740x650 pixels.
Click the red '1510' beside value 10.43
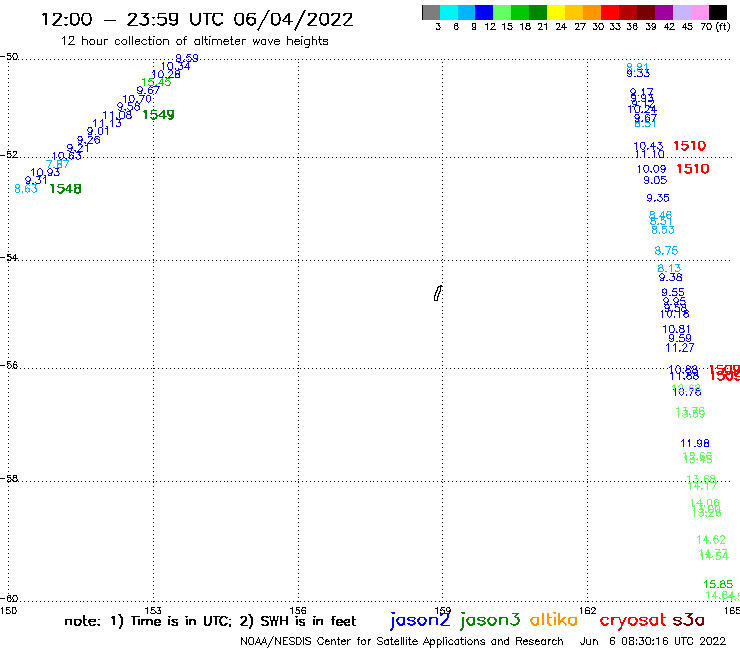click(690, 146)
